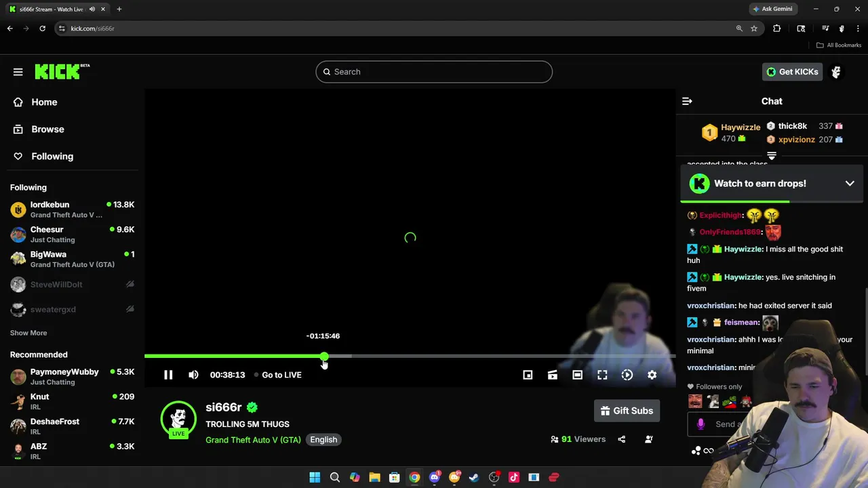The height and width of the screenshot is (488, 868).
Task: Mute the stream volume
Action: tap(193, 375)
